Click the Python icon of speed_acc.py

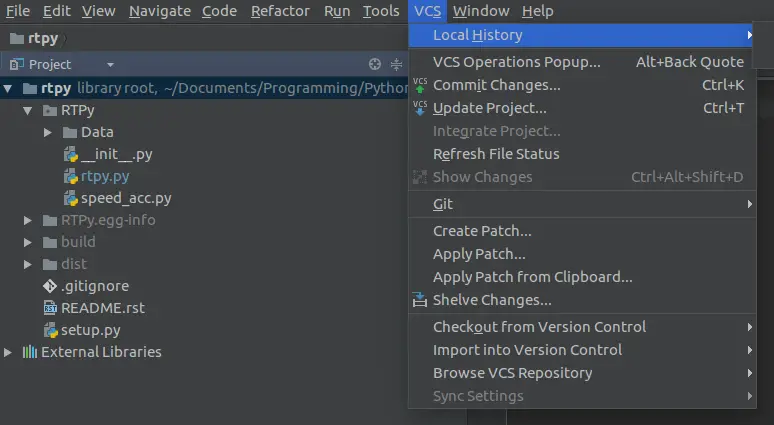pos(71,198)
